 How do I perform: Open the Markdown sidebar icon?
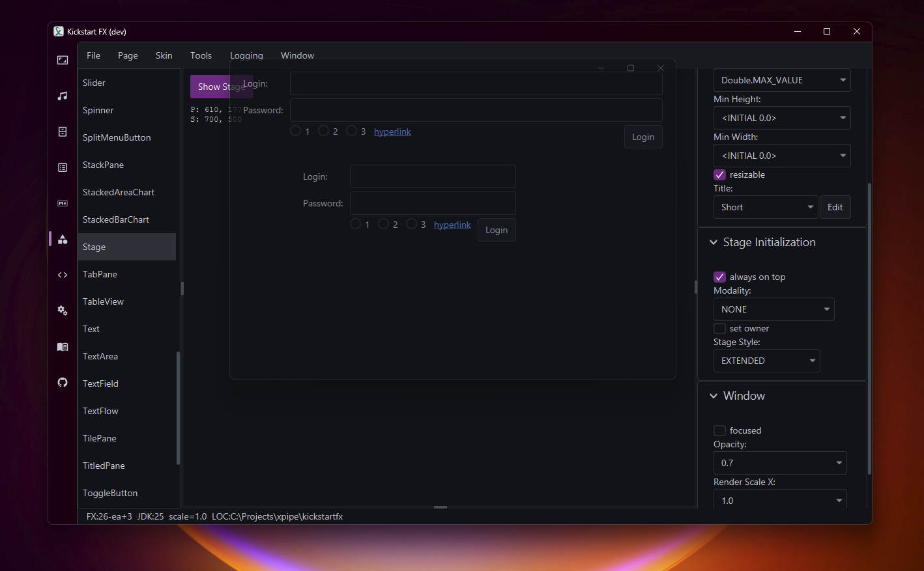pyautogui.click(x=63, y=204)
